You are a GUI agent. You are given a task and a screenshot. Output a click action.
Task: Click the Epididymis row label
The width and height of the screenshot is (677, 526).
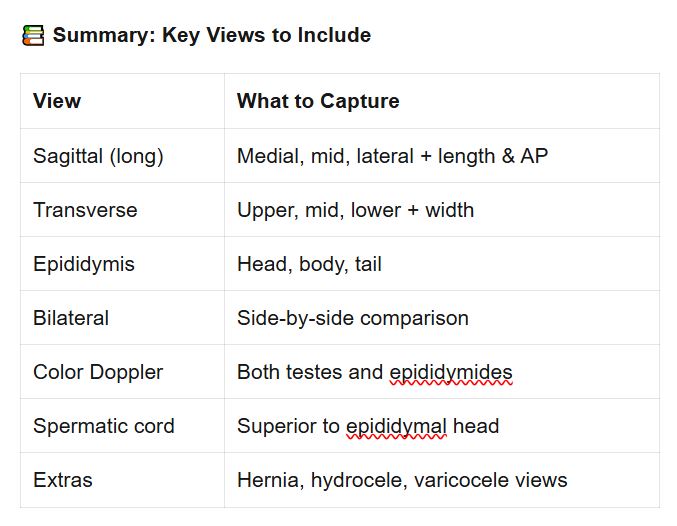click(x=84, y=264)
